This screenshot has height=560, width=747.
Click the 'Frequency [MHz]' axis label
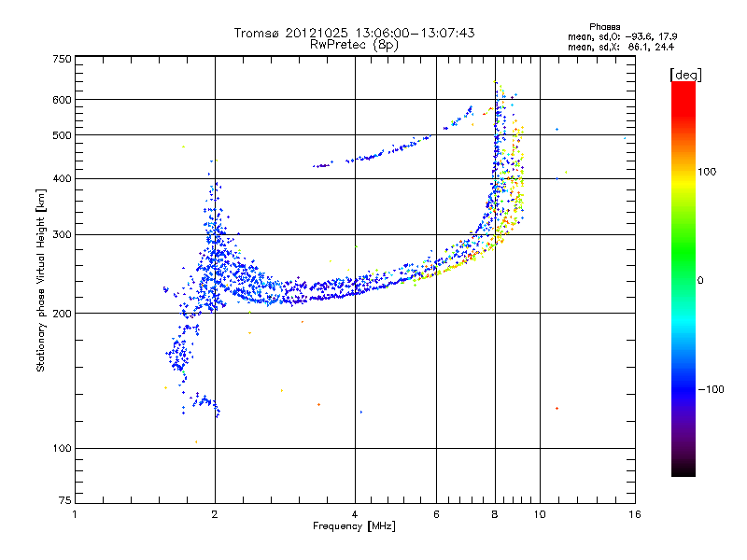pos(354,526)
